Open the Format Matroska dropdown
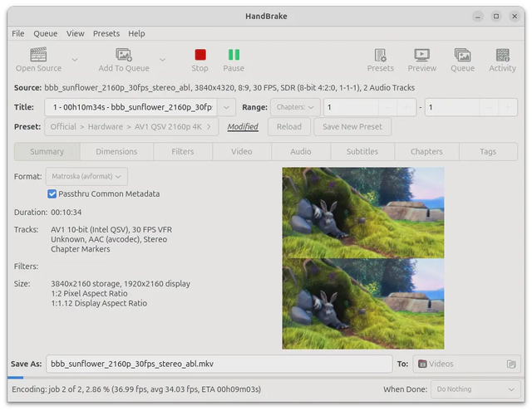Image resolution: width=532 pixels, height=411 pixels. pos(87,176)
